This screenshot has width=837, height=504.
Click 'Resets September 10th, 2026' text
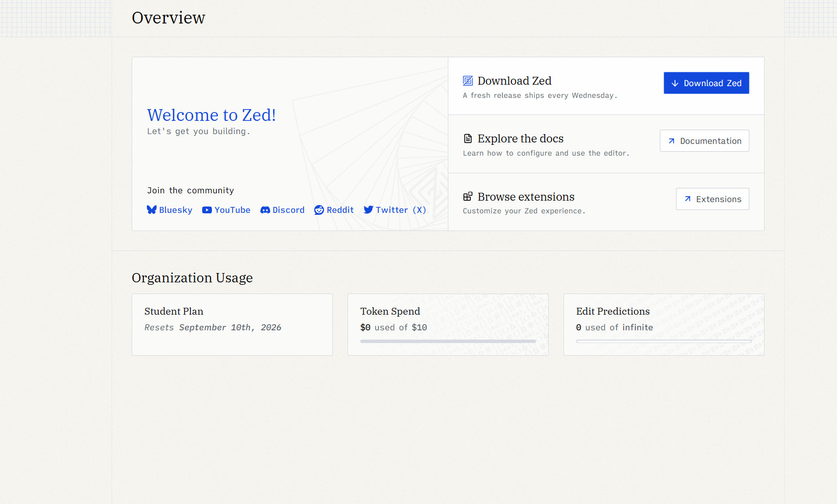(213, 327)
